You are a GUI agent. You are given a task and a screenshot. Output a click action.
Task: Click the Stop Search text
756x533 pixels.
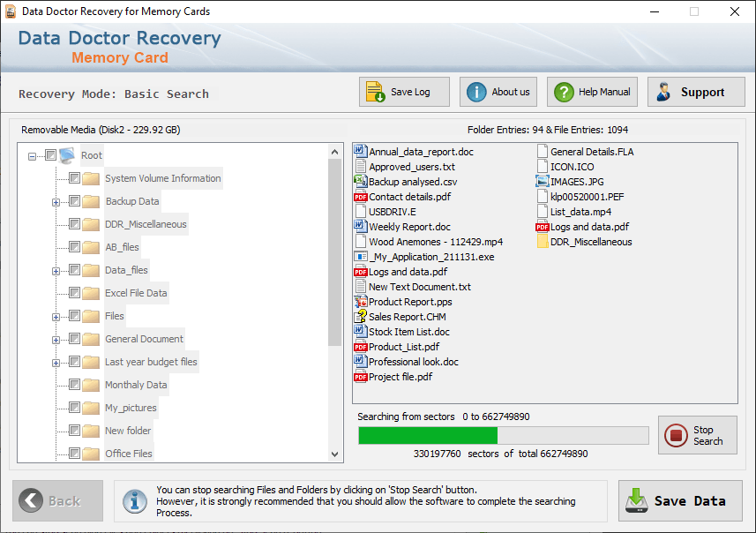707,435
